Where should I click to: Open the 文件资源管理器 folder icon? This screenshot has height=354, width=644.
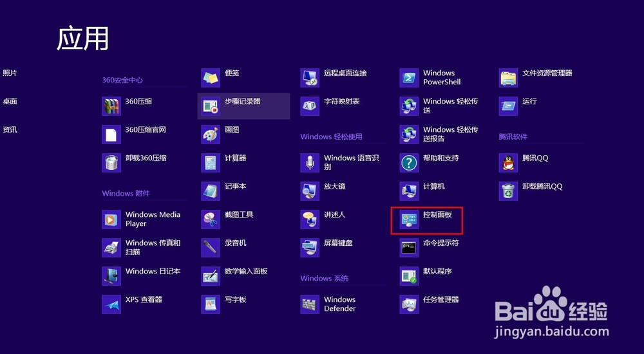(x=509, y=78)
